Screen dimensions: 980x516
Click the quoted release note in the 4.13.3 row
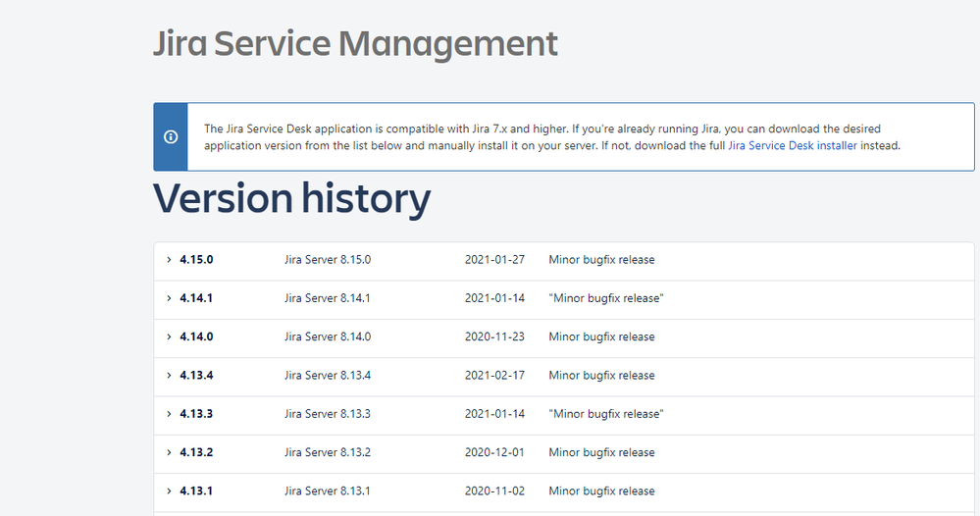[x=606, y=414]
